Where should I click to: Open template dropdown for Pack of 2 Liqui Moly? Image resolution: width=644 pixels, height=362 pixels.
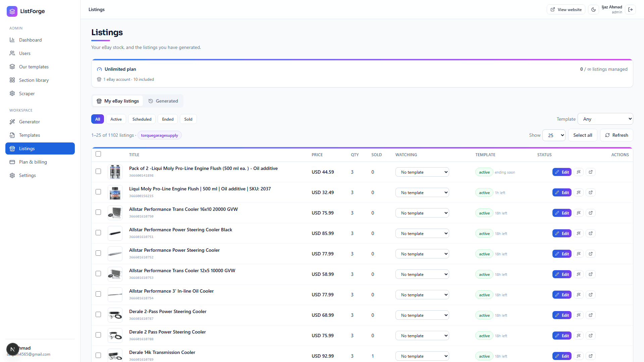[422, 172]
